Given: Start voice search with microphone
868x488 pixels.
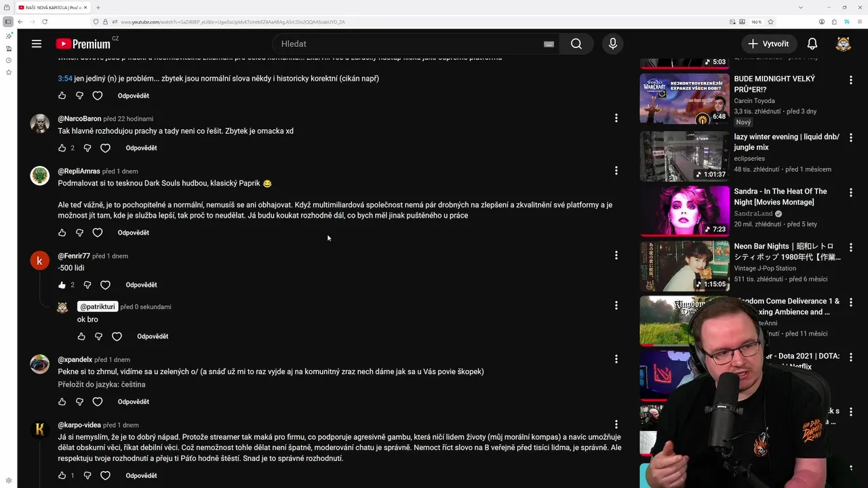Looking at the screenshot, I should 613,43.
